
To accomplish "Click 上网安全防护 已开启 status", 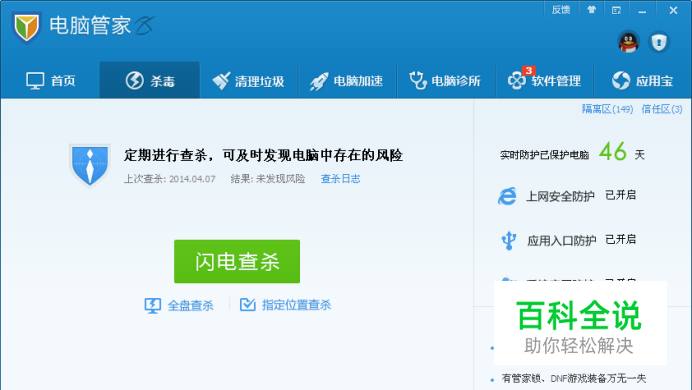I will 621,195.
